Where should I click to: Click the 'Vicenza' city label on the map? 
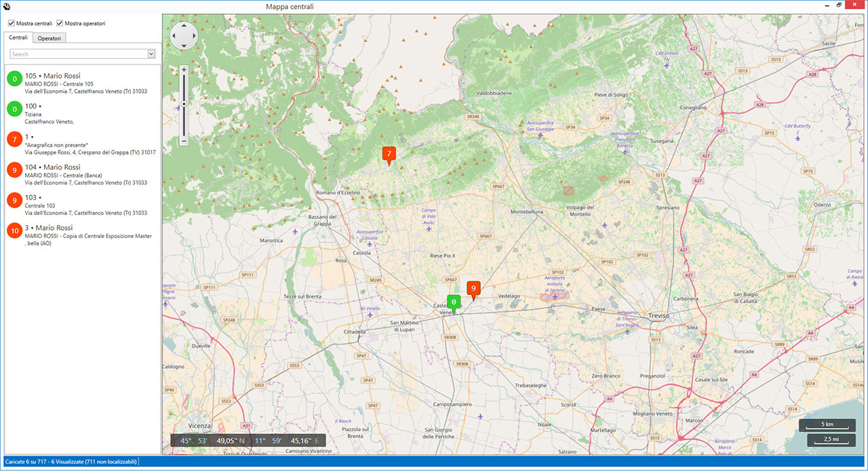click(x=200, y=425)
